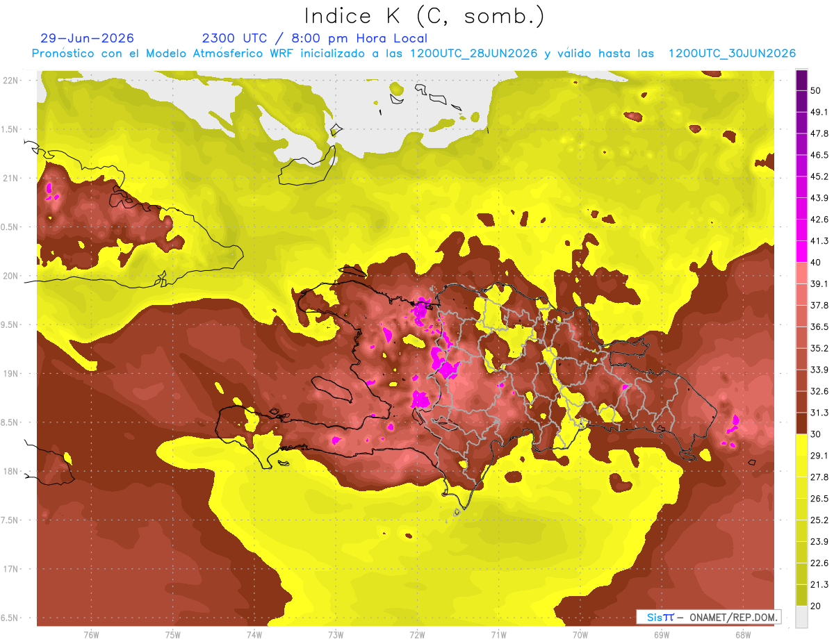
Task: Click the '20N' latitude label
Action: coord(11,276)
